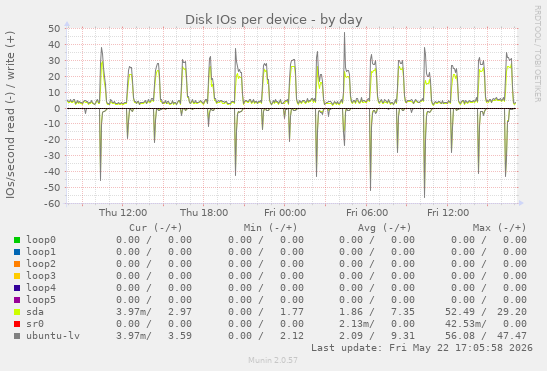
Task: Click the y-axis value 0
Action: click(57, 109)
